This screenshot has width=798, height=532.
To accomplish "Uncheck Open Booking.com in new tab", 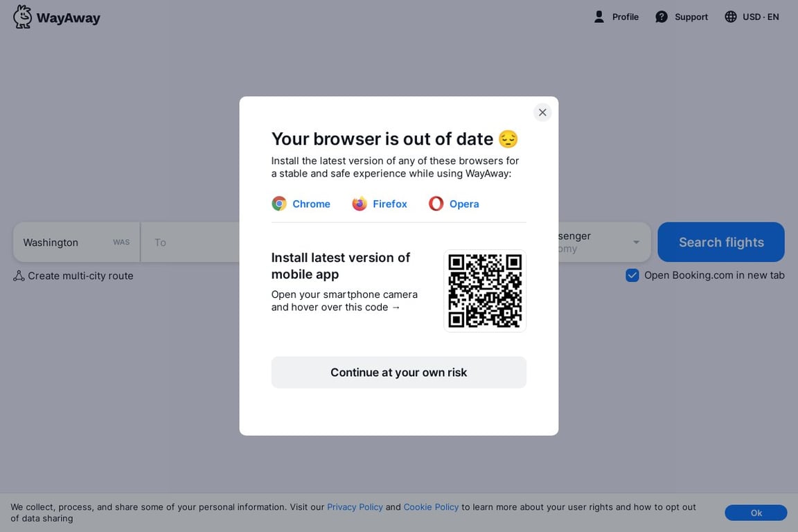I will [632, 276].
